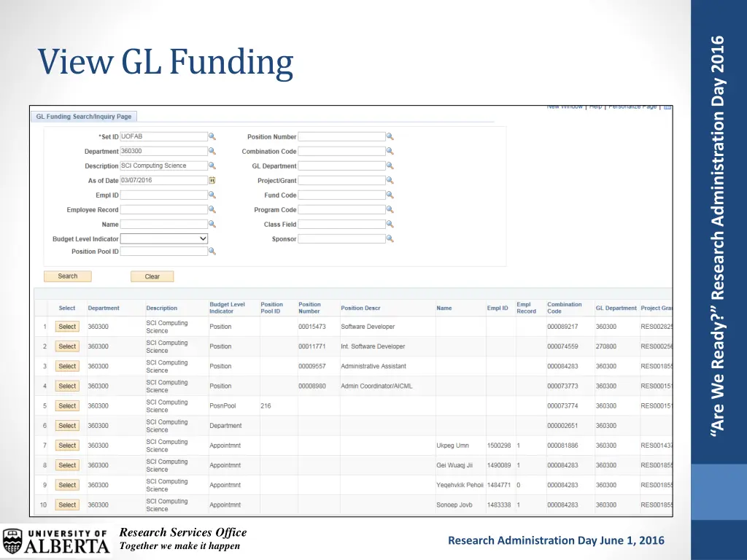747x560 pixels.
Task: Select row 10 Sonoep Jovb appointment
Action: click(67, 505)
